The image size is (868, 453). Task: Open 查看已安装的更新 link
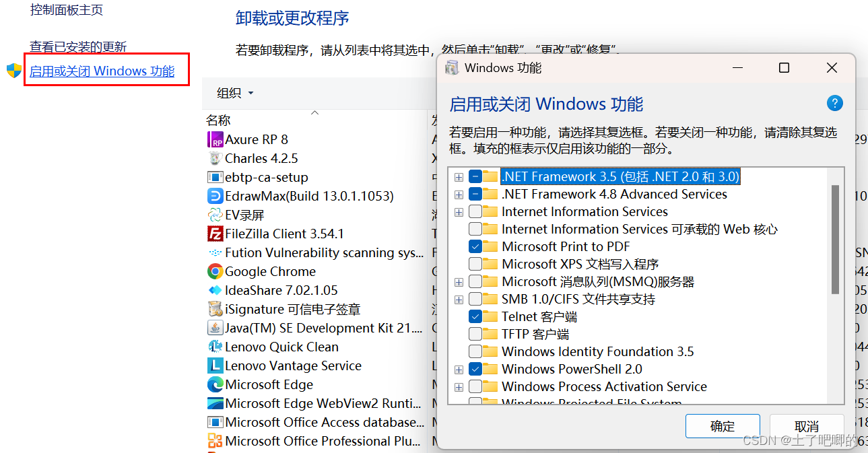coord(78,46)
